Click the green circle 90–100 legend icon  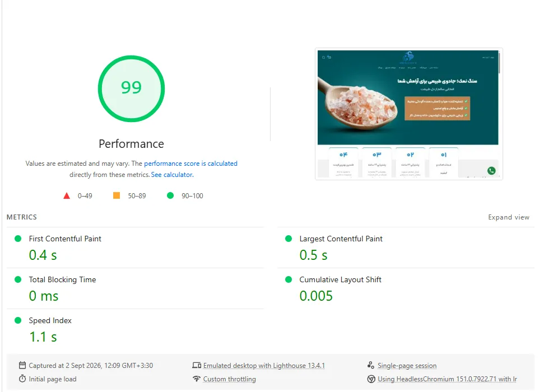click(170, 195)
